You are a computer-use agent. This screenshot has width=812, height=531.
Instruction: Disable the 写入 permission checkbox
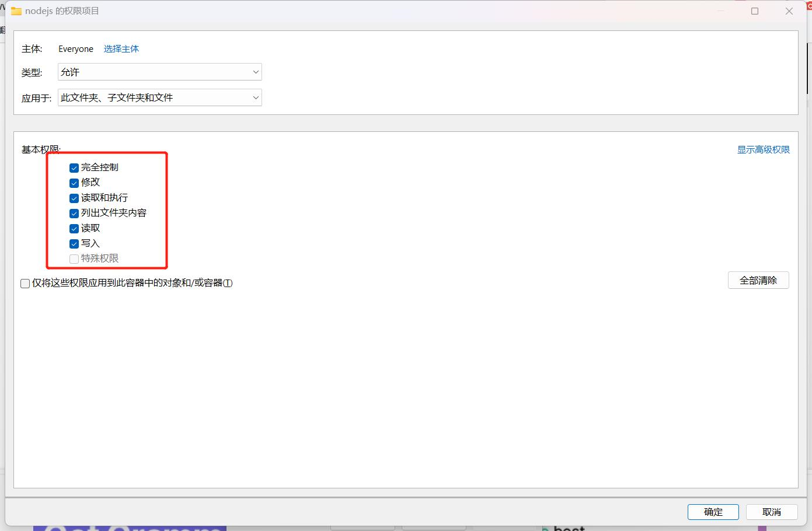point(74,244)
